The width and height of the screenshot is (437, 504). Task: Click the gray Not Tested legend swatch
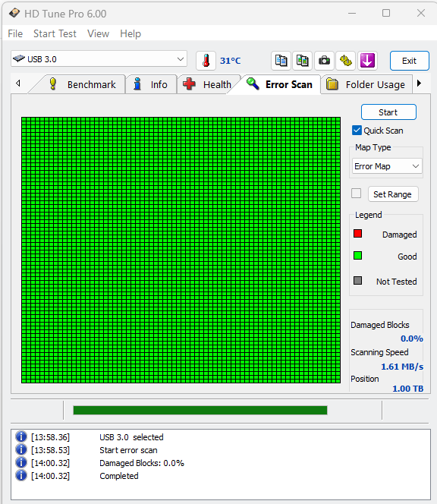click(x=357, y=280)
